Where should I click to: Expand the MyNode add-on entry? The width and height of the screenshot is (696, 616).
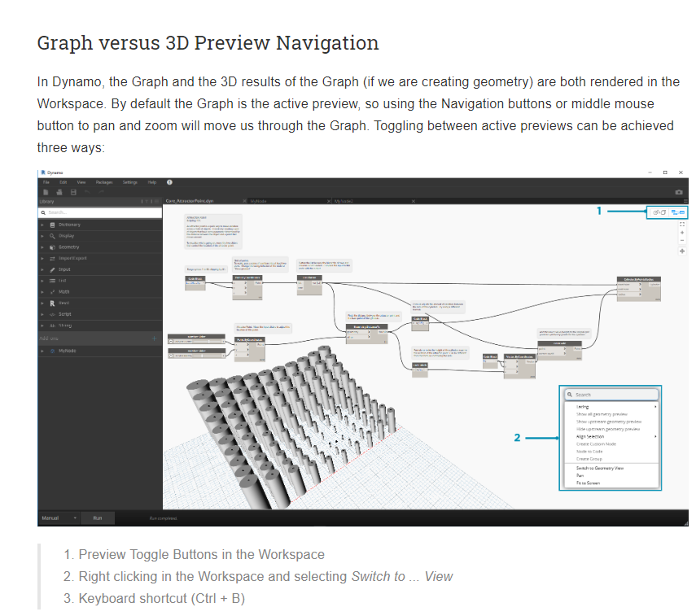[x=43, y=351]
